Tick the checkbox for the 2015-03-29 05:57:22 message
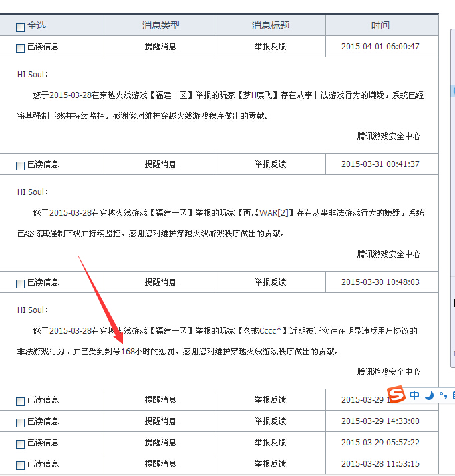This screenshot has width=455, height=476. pos(21,444)
